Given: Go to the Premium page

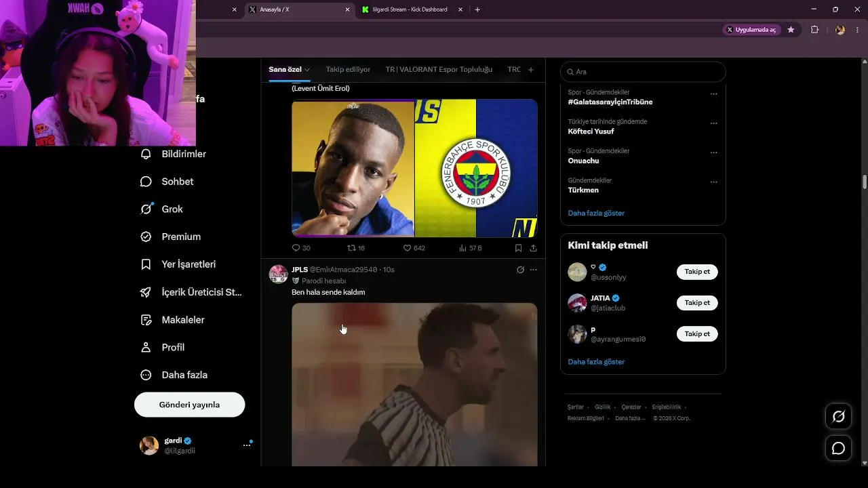Looking at the screenshot, I should [x=170, y=237].
